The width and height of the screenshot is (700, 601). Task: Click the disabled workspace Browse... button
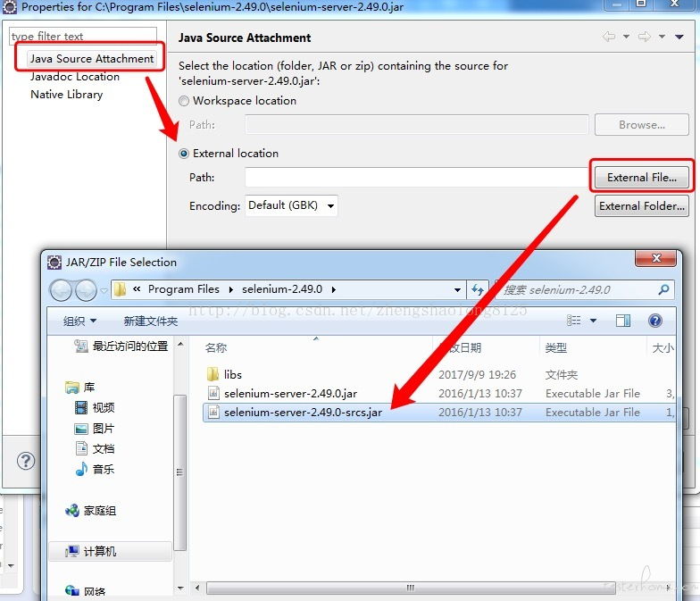[x=641, y=125]
